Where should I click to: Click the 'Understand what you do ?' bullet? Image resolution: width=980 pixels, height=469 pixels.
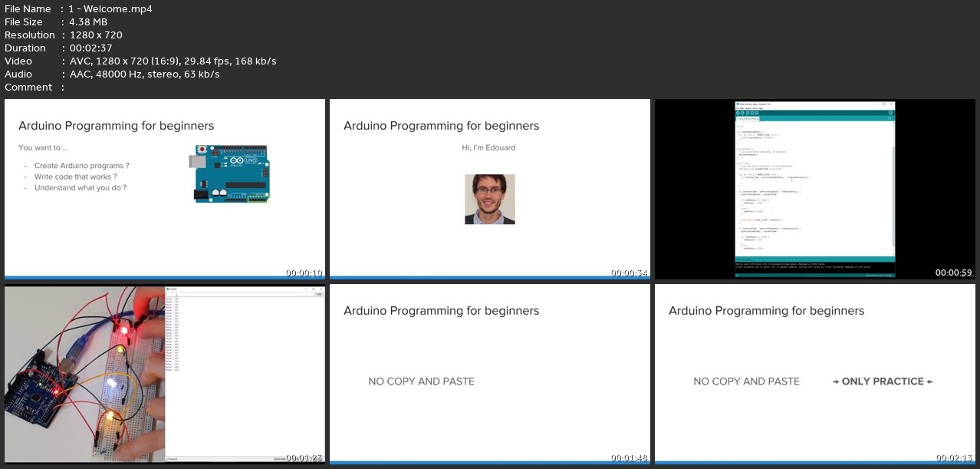coord(81,187)
